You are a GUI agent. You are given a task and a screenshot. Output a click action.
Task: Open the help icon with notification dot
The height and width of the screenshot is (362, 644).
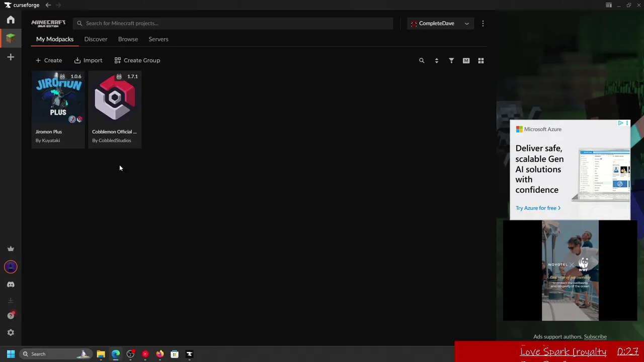(x=11, y=315)
